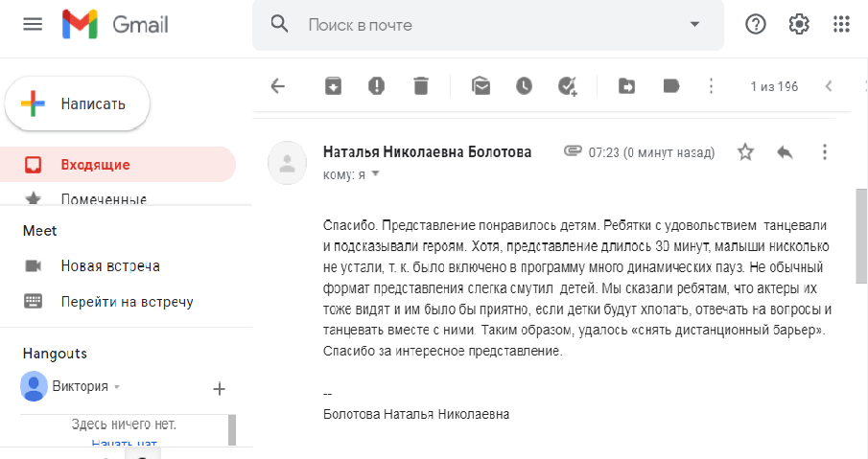Open the Входящие folder
The width and height of the screenshot is (868, 459).
tap(95, 164)
